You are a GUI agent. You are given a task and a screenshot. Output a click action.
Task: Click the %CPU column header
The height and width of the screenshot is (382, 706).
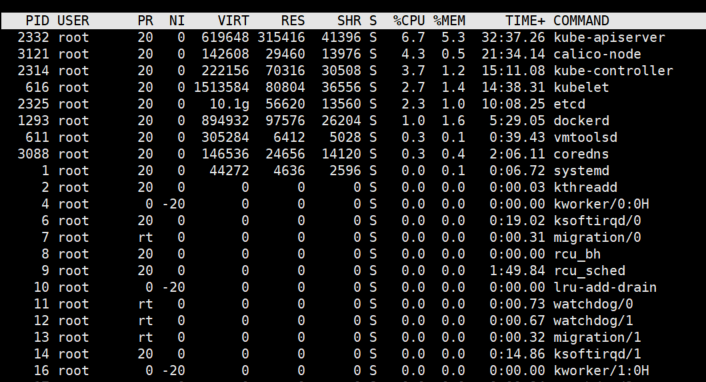tap(409, 21)
